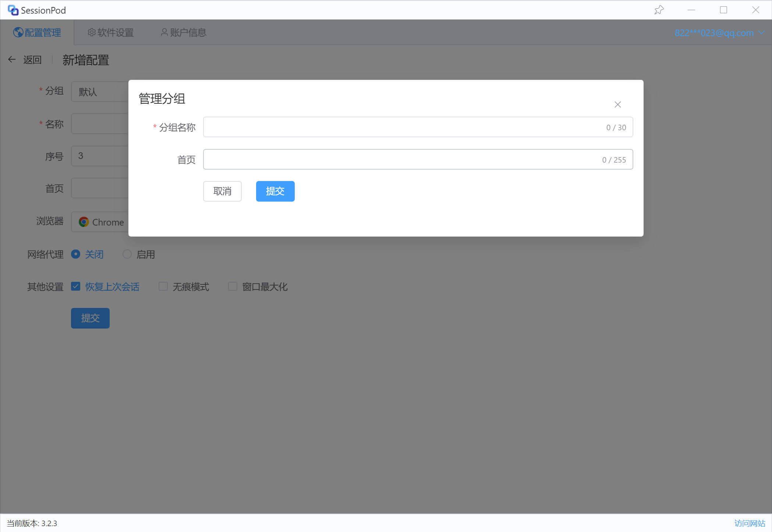Screen dimensions: 772x532
Task: Select the 启用 network proxy radio
Action: pos(127,254)
